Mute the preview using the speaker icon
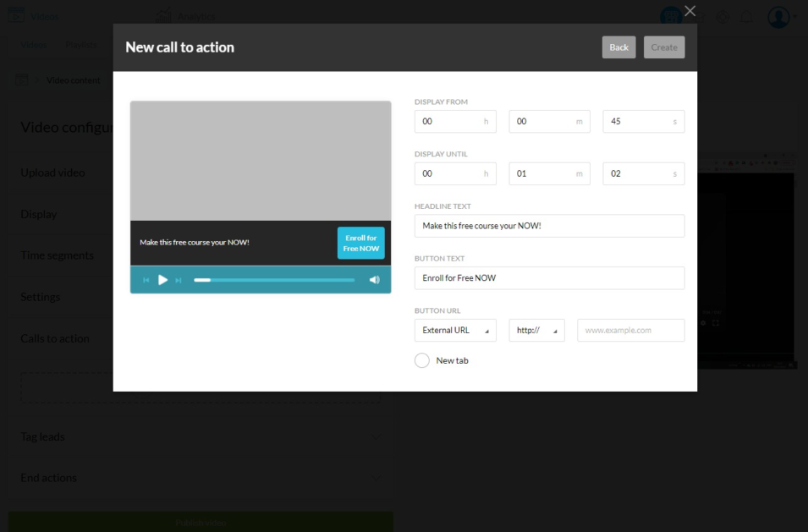This screenshot has height=532, width=808. [x=374, y=280]
